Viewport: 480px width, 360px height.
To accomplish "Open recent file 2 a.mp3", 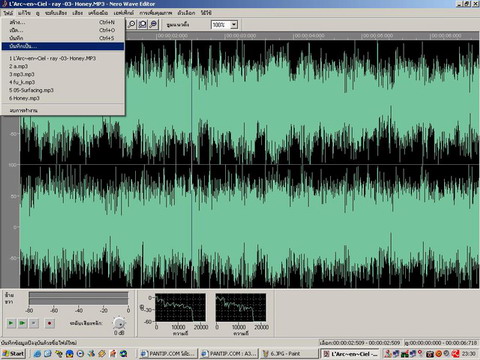I will [63, 66].
